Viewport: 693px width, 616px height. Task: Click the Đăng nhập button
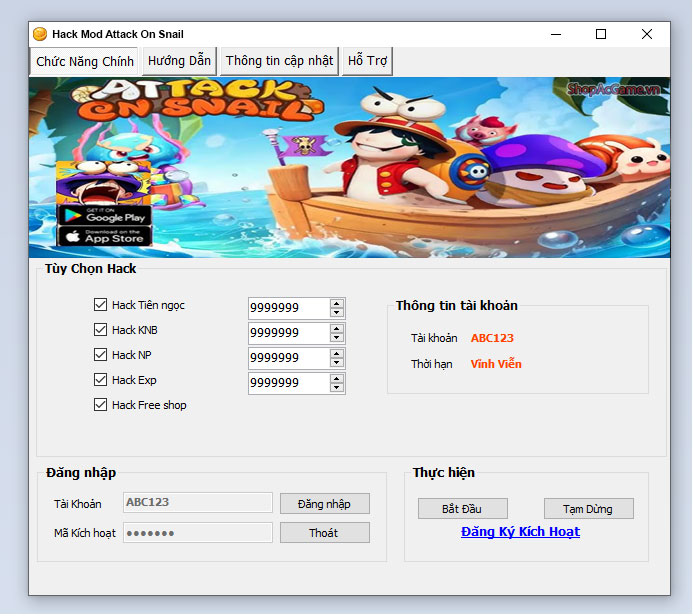pos(325,504)
